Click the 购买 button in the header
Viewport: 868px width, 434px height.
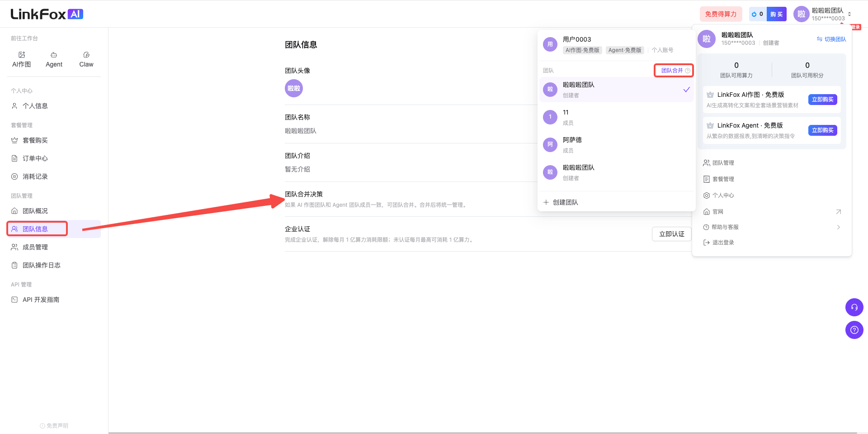pos(777,14)
